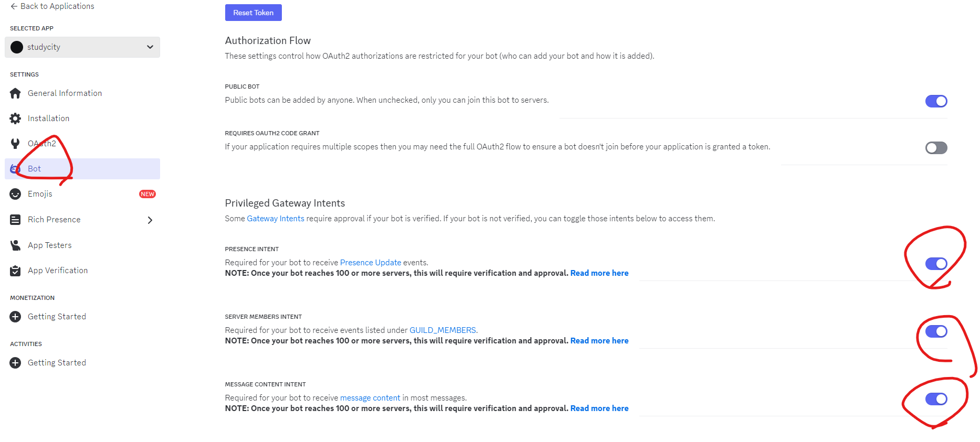Open the Gateway Intents link
This screenshot has width=980, height=442.
coord(276,219)
